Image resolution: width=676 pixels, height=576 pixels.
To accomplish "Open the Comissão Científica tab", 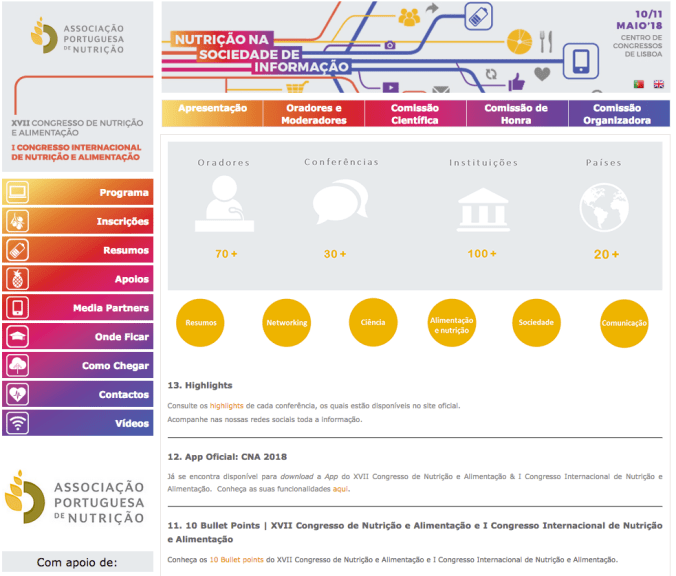I will click(415, 114).
